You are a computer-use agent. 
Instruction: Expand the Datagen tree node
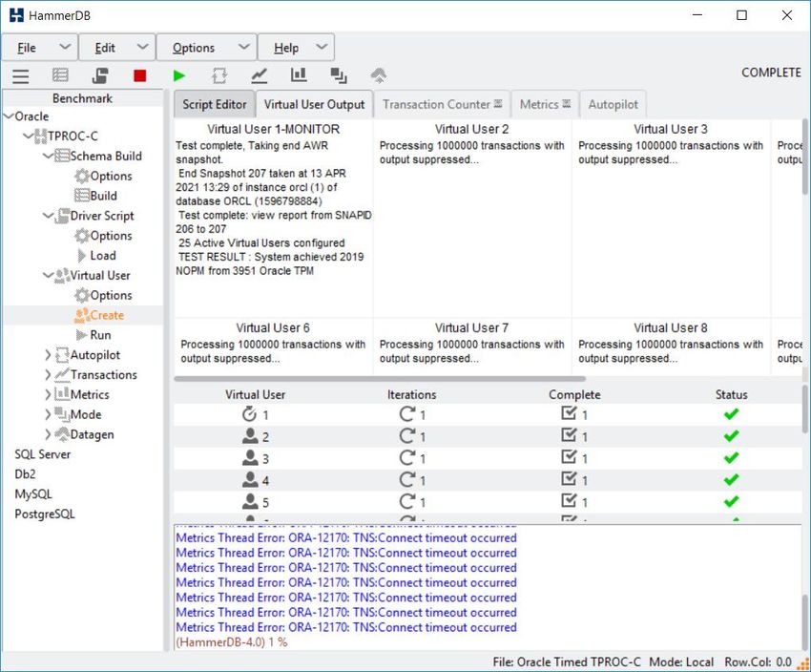click(48, 434)
